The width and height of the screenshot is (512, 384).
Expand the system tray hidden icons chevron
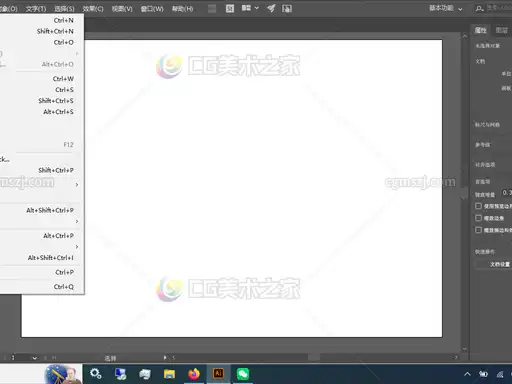pos(467,374)
